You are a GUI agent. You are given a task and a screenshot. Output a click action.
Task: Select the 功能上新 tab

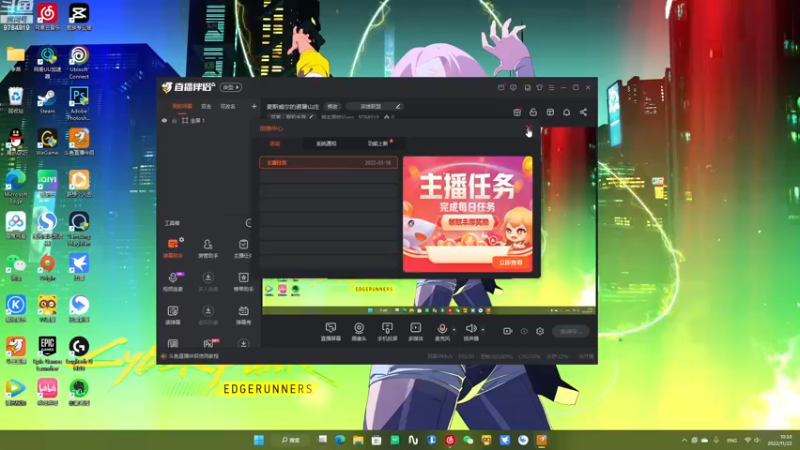click(378, 144)
